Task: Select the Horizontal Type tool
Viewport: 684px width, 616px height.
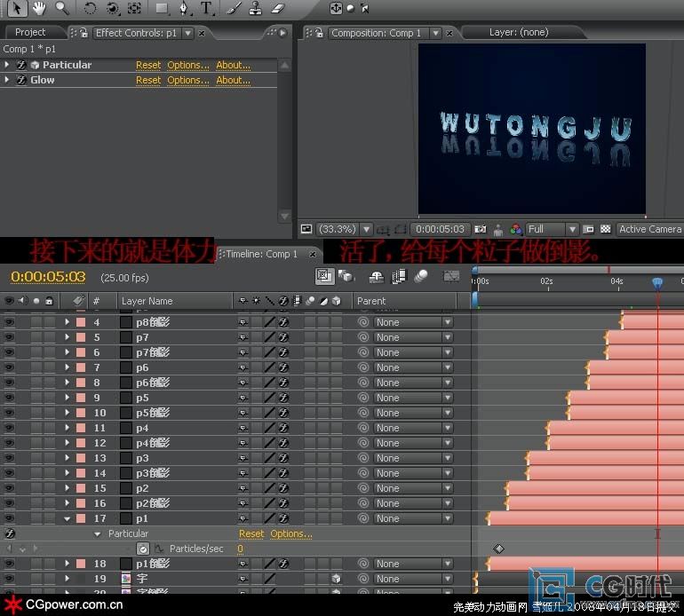Action: click(x=205, y=8)
